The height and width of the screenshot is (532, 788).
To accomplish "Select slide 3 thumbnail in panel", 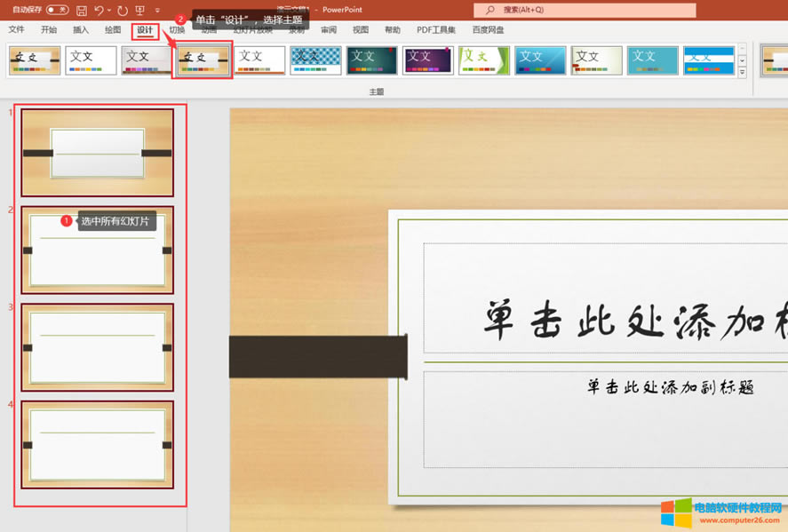I will [x=97, y=346].
